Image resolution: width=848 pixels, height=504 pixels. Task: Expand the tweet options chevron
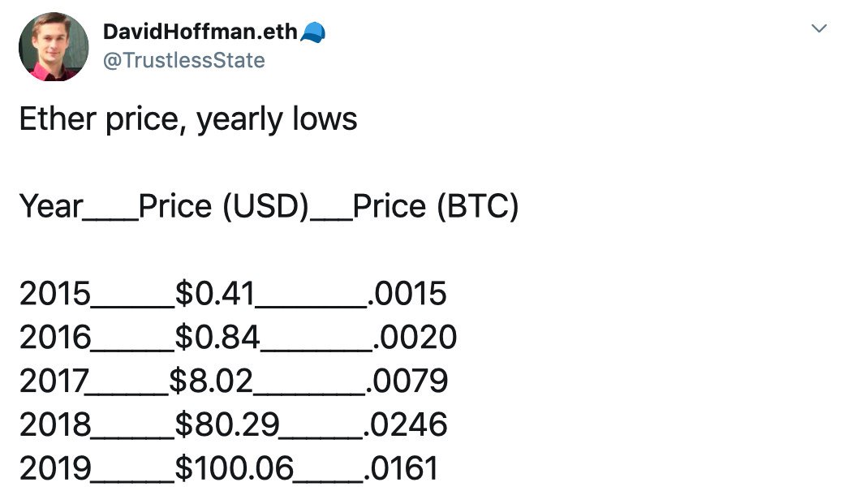point(820,28)
